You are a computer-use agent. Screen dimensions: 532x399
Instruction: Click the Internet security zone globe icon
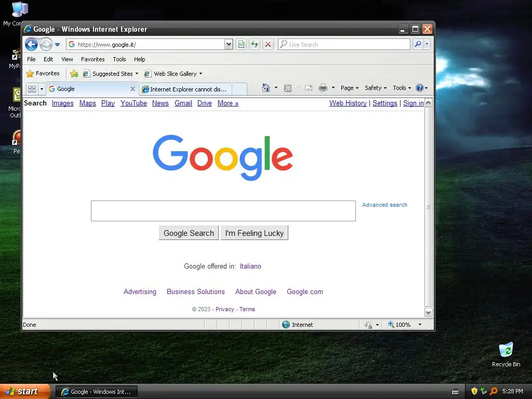click(286, 325)
